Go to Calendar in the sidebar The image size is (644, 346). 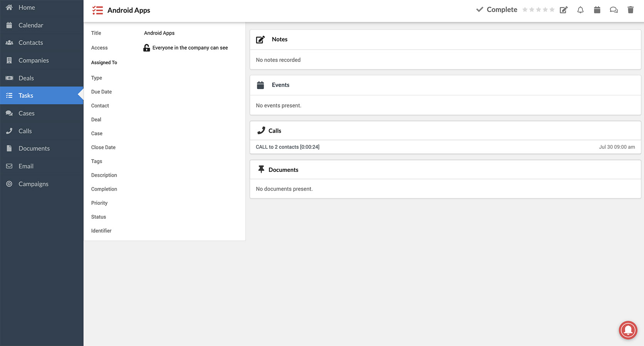(42, 25)
